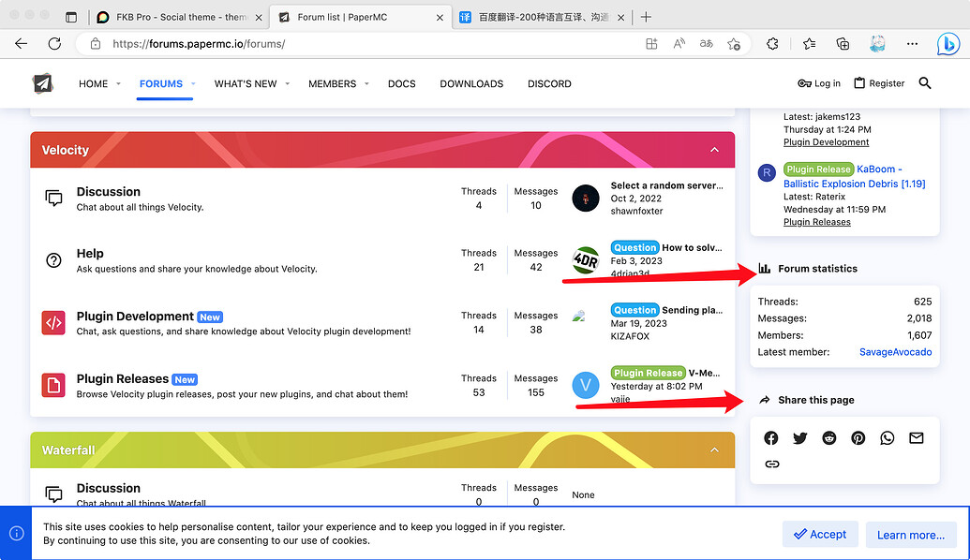This screenshot has height=560, width=970.
Task: Share page on Pinterest
Action: 858,438
